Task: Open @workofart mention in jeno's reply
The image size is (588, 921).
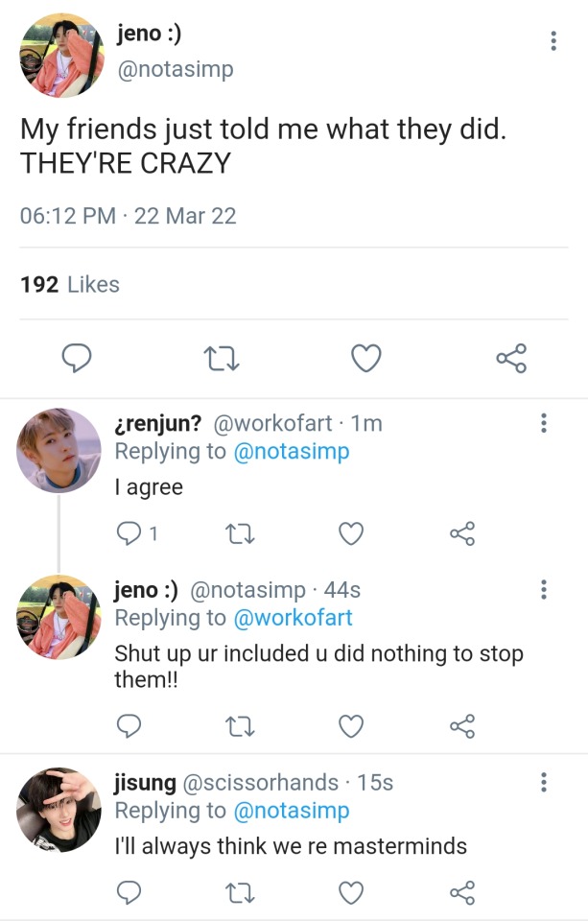Action: tap(293, 618)
